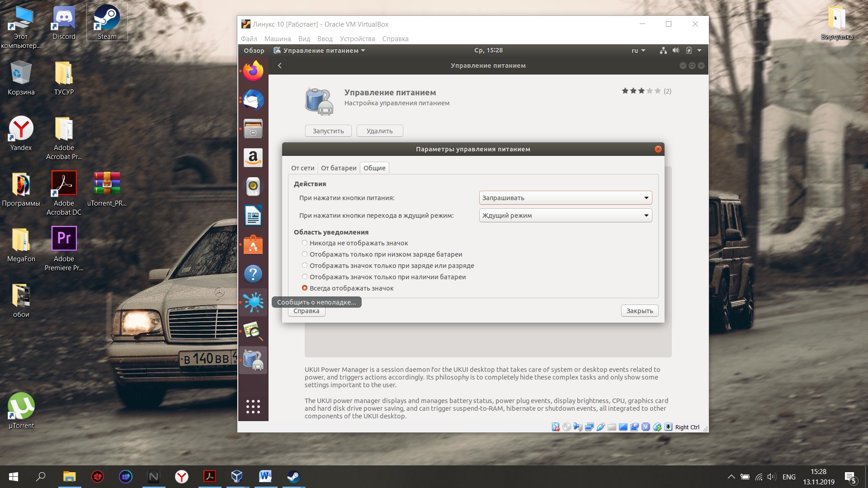Open the 'Запрашивать' power button action dropdown
Screen dimensions: 868x488
coord(565,198)
